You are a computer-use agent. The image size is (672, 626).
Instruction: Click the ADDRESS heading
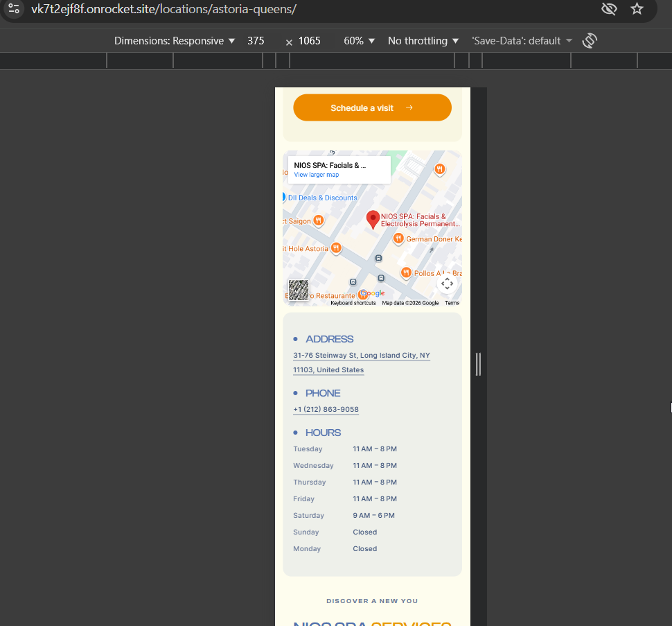pyautogui.click(x=329, y=339)
